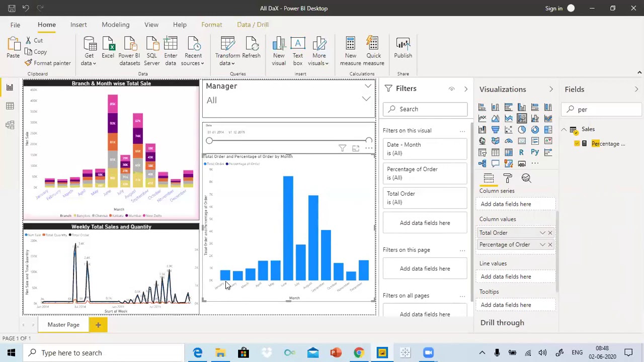
Task: Remove Total Order from Column values
Action: click(x=550, y=233)
